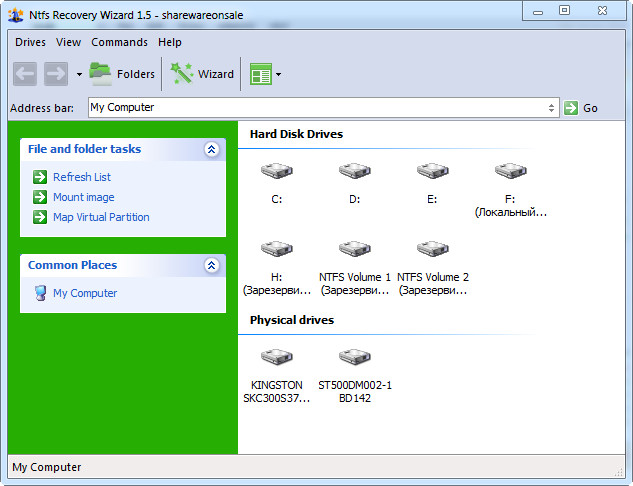Select the NTFS Volume 2 drive
Screen dimensions: 633x486
pos(433,268)
